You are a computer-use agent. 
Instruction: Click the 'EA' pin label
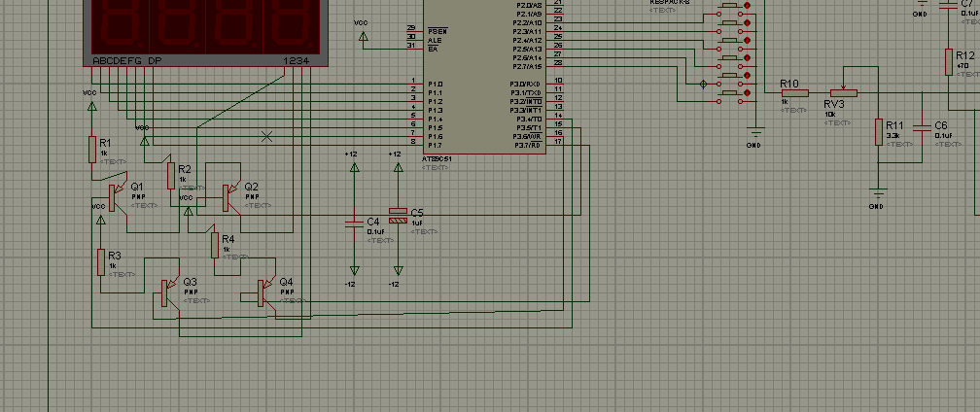433,49
